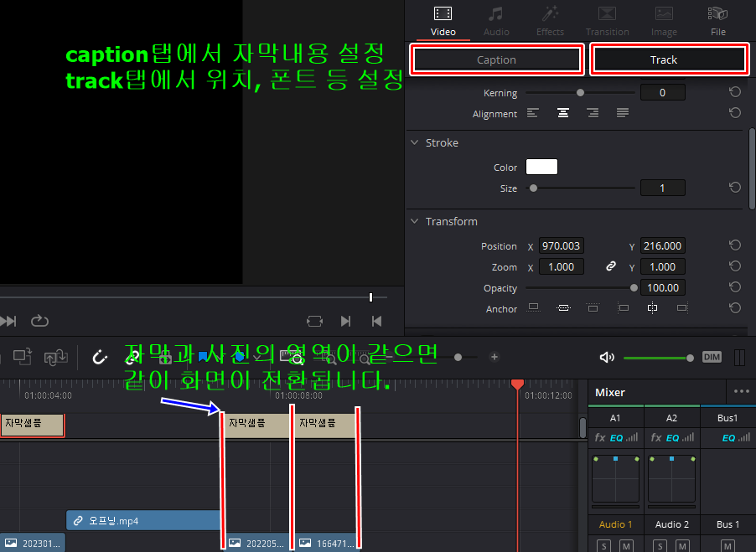The height and width of the screenshot is (552, 756).
Task: Select the Caption button
Action: 496,59
